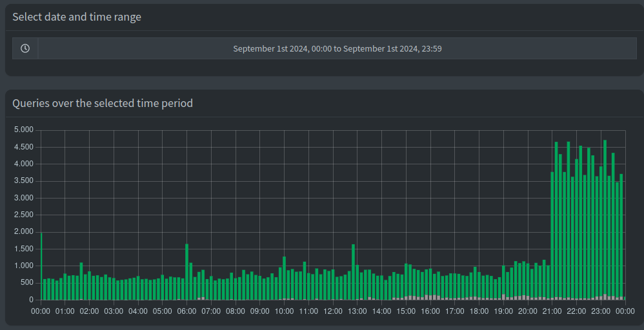
Task: Click the 18:00 x-axis label
Action: [479, 311]
